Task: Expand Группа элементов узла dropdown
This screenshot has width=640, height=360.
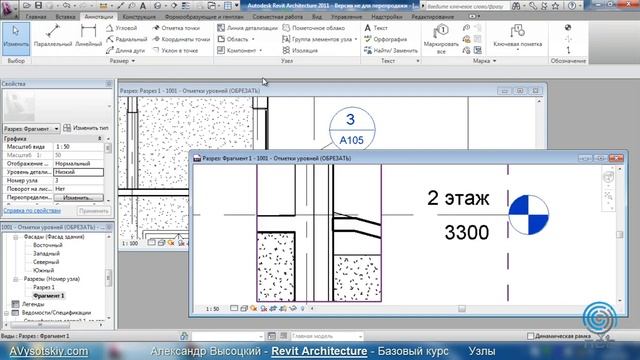Action: 356,40
